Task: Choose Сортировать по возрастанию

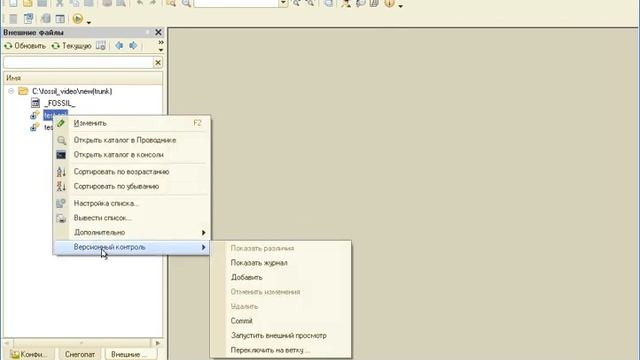Action: point(132,172)
